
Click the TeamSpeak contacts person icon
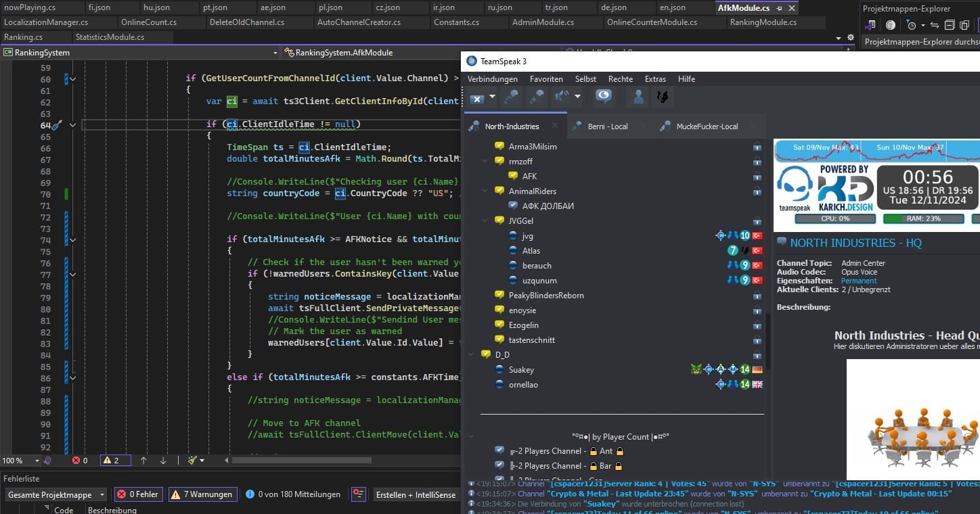(x=638, y=97)
